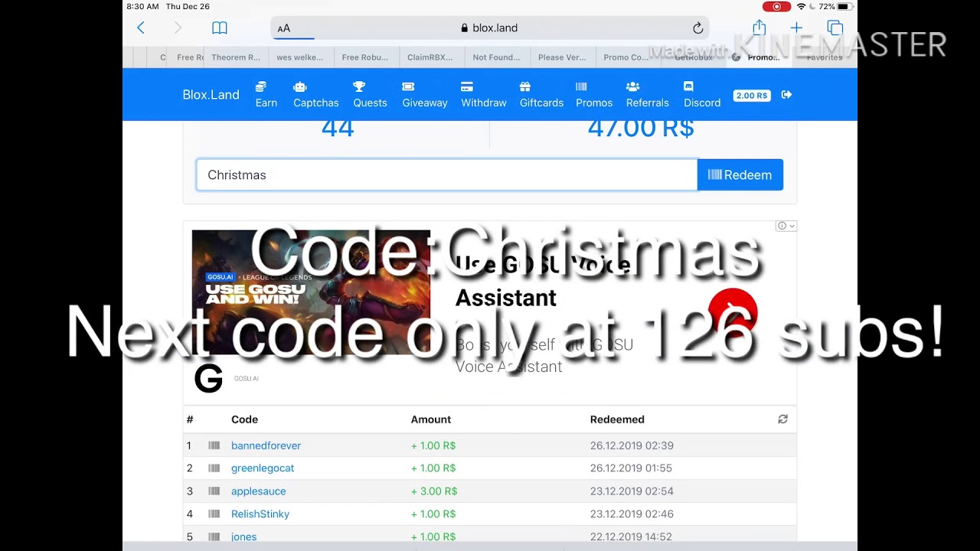The width and height of the screenshot is (980, 551).
Task: Click the barcode icon beside applesauce
Action: click(x=214, y=491)
